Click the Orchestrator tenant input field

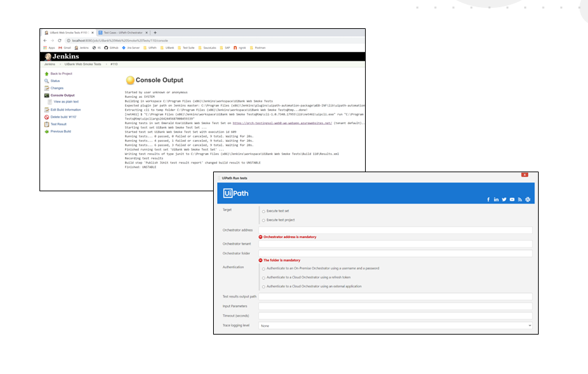[396, 244]
